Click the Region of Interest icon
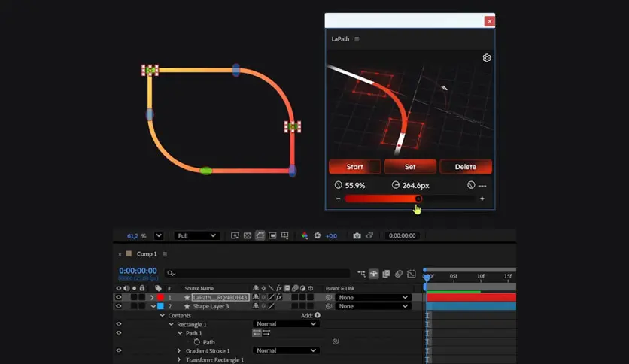The height and width of the screenshot is (364, 629). [272, 235]
